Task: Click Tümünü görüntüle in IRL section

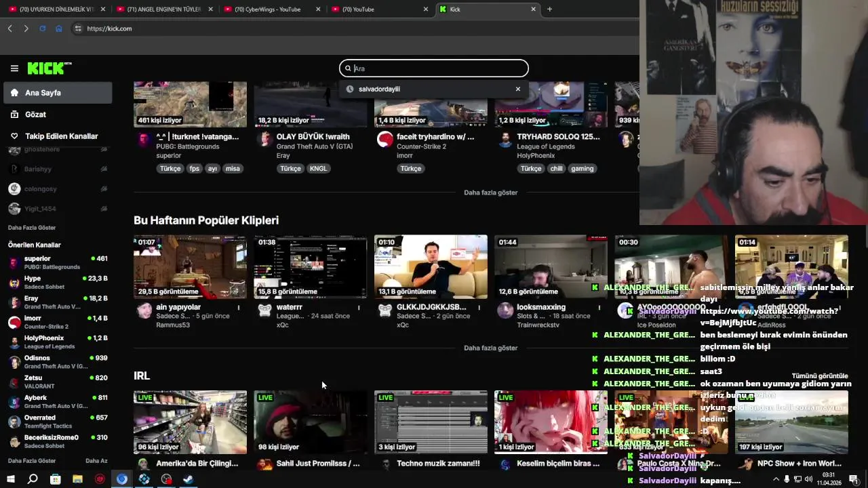Action: (820, 376)
